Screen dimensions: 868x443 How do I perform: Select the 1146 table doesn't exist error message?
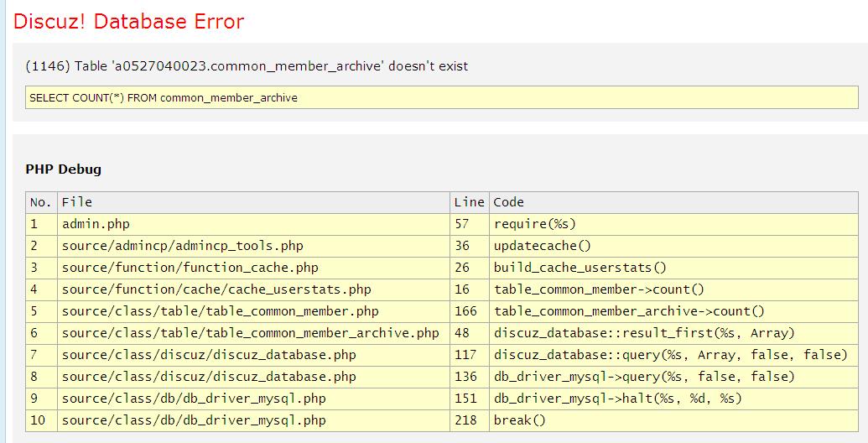247,66
